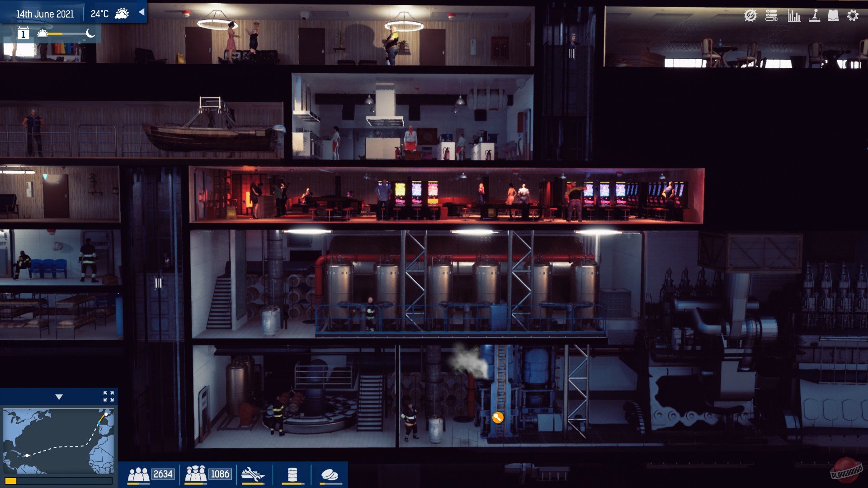Open the statistics bar chart icon

(x=794, y=16)
